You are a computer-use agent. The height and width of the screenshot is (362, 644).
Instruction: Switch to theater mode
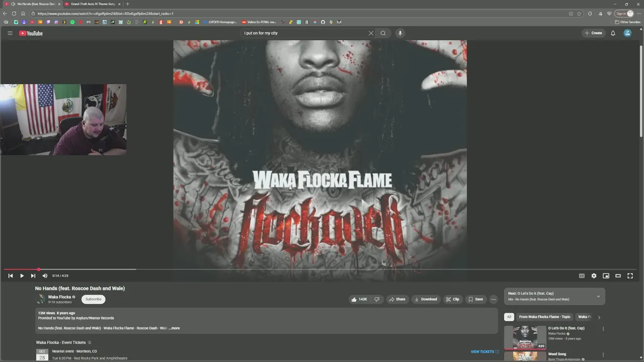click(618, 276)
